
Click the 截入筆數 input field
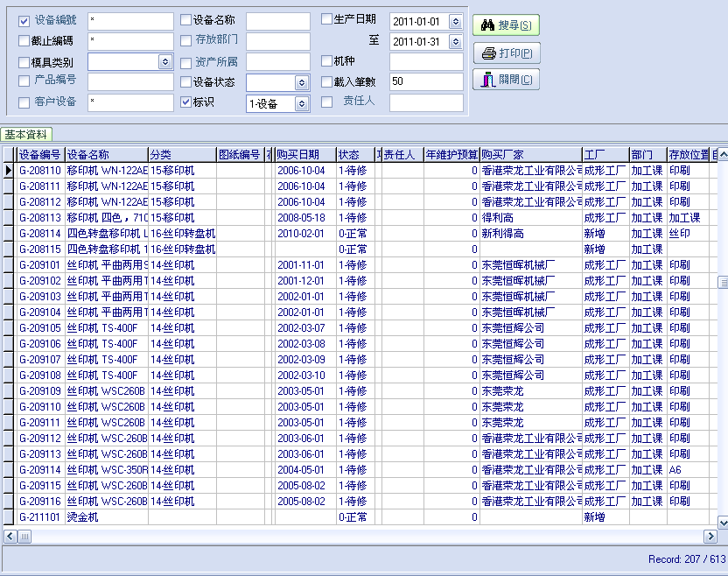pyautogui.click(x=425, y=82)
